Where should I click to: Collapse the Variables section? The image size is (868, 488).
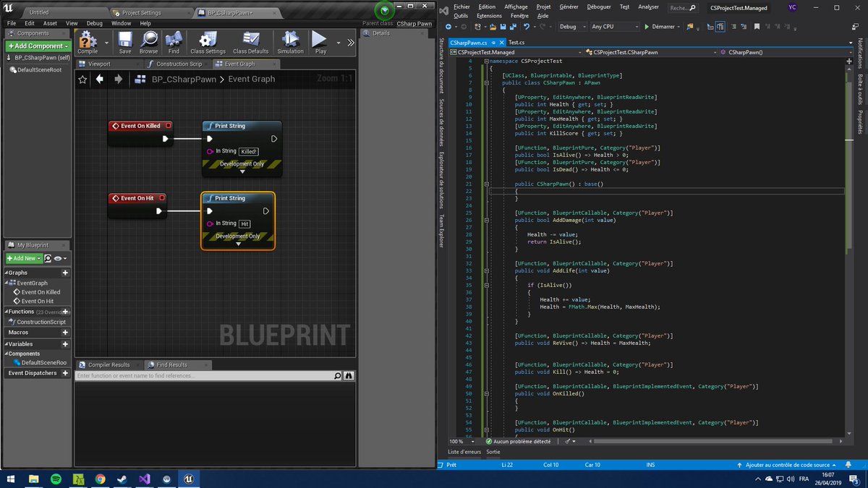(x=7, y=344)
